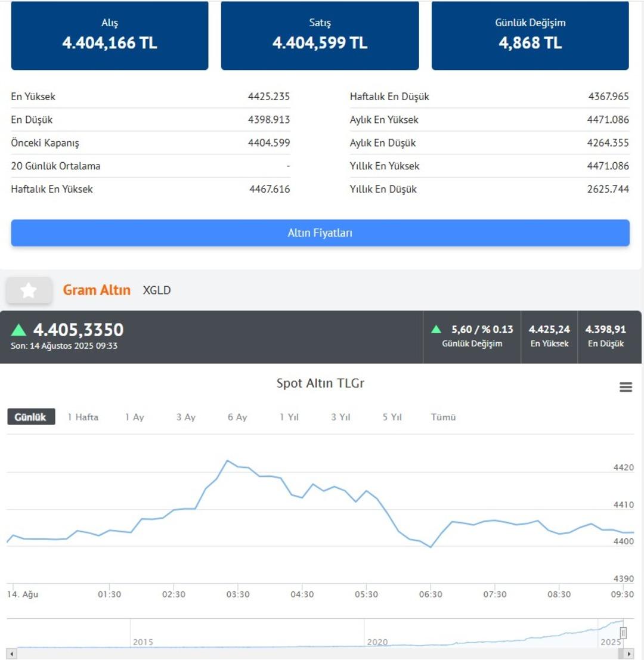Click the Haftalık En Düşük 4367.965 value

(608, 97)
